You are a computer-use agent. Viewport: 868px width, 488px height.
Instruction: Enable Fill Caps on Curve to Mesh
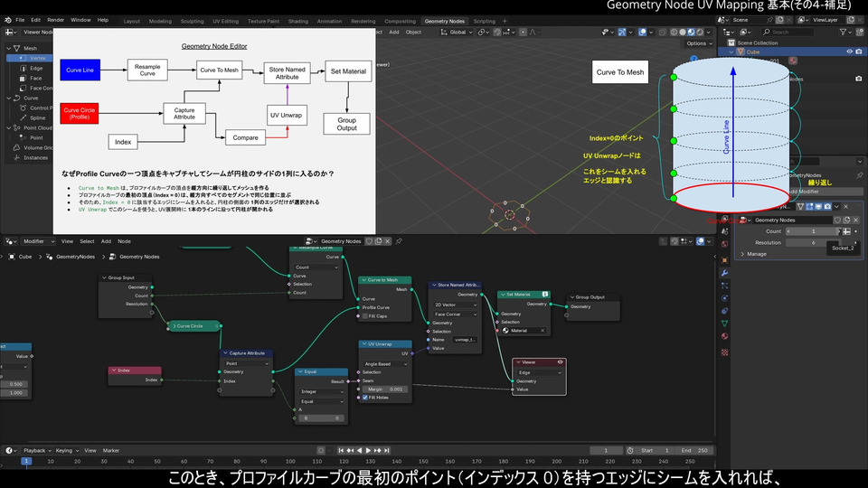coord(365,315)
